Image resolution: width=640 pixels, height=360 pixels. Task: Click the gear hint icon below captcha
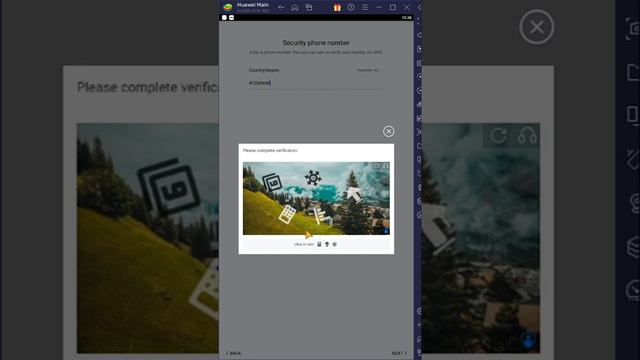[334, 244]
